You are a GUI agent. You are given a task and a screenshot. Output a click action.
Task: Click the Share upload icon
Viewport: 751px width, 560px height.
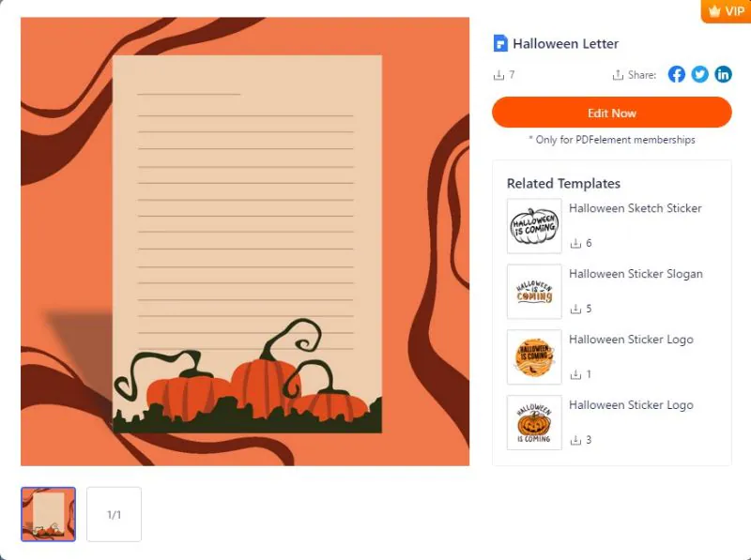pos(618,75)
